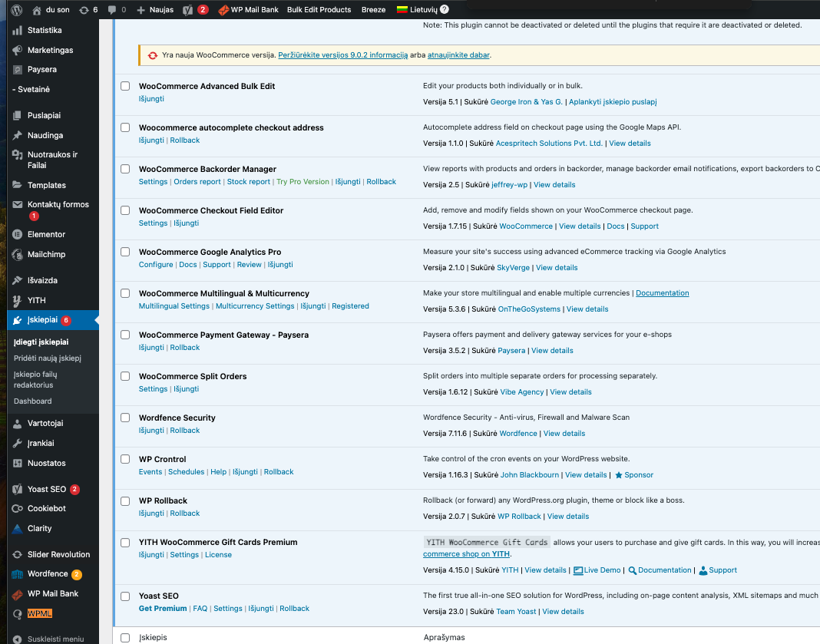Screen dimensions: 820x644
Task: Click the Yoast icon in admin bar
Action: point(188,10)
